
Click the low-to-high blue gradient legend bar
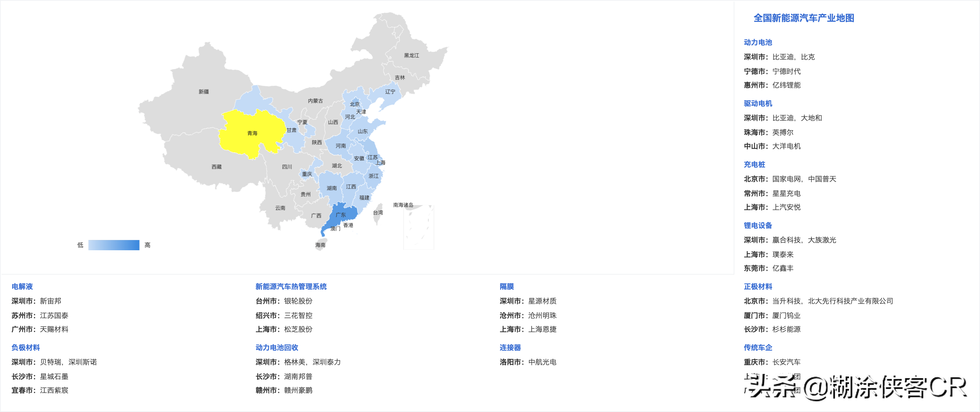114,245
